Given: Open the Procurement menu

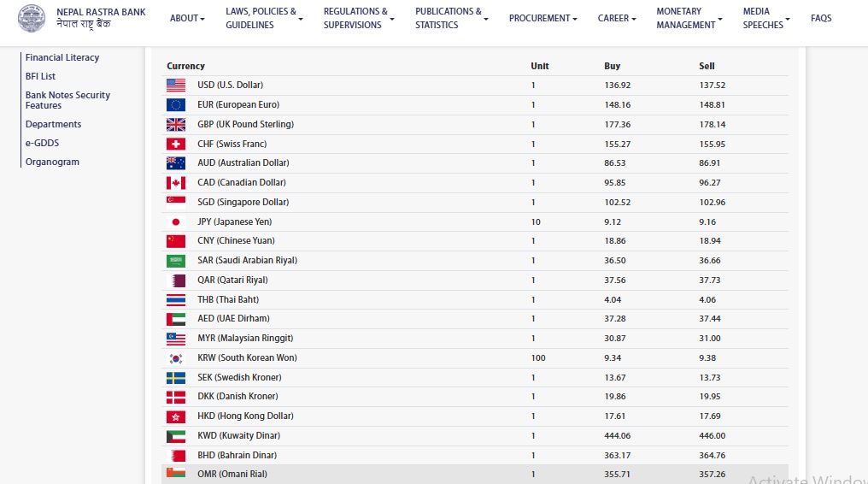Looking at the screenshot, I should pyautogui.click(x=542, y=18).
